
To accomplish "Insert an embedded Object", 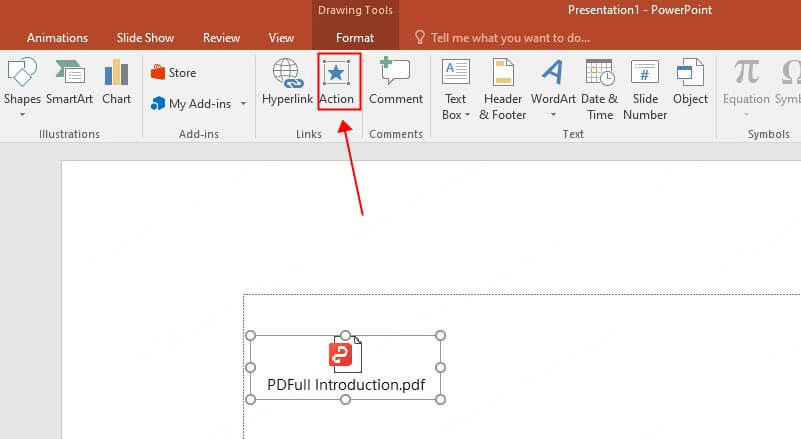I will click(x=690, y=82).
